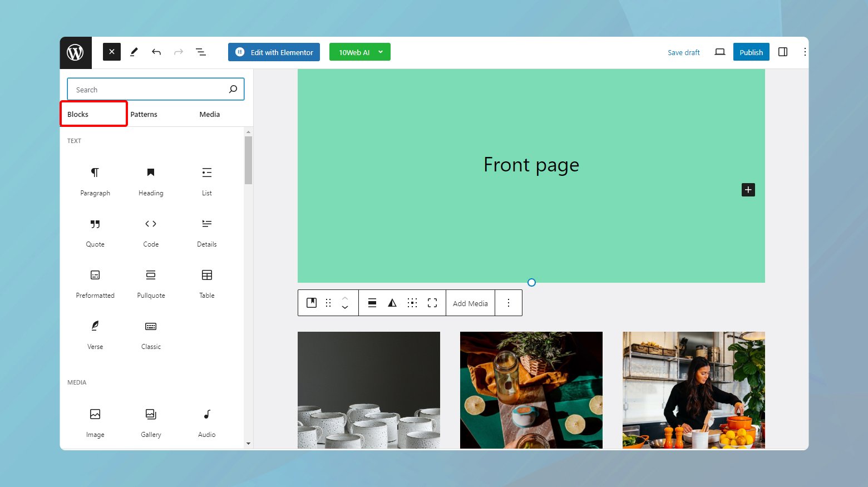Open the Document Overview list icon
This screenshot has width=868, height=487.
coord(201,52)
